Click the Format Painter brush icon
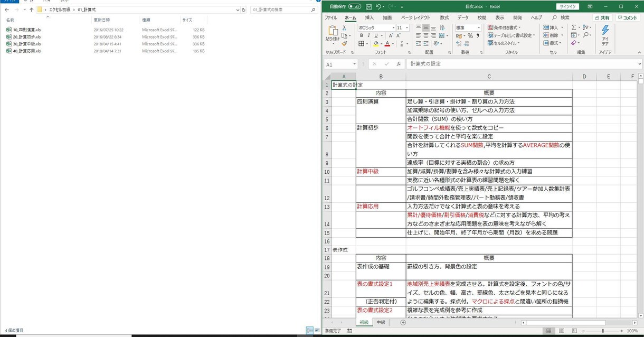This screenshot has height=337, width=644. tap(344, 43)
